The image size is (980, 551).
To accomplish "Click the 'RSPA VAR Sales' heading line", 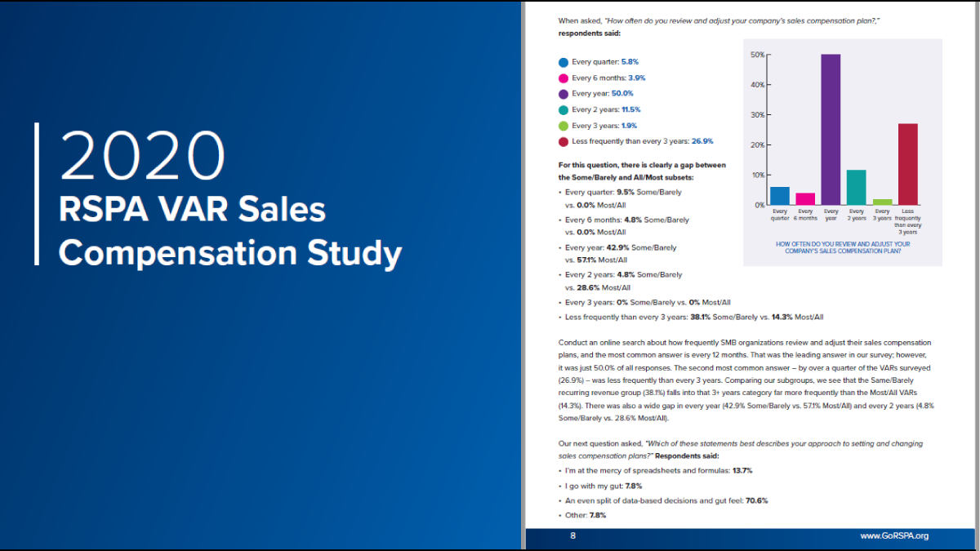I will 193,210.
